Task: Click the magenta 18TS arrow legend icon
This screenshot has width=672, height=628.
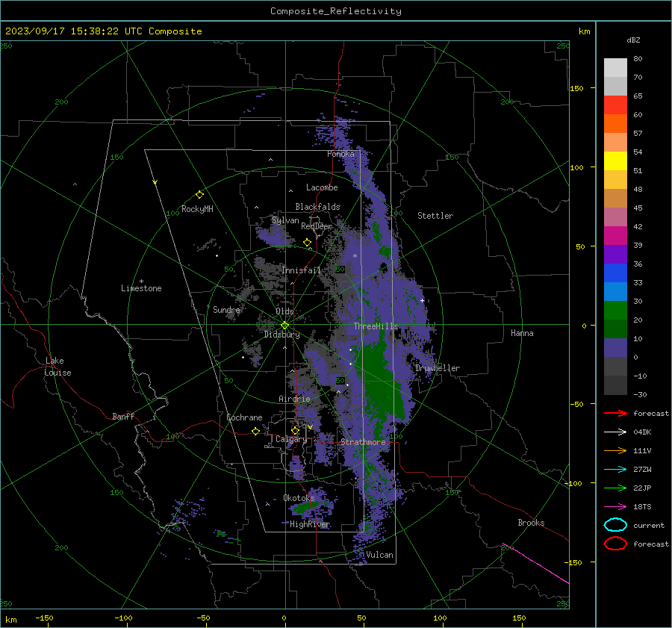Action: pos(615,506)
